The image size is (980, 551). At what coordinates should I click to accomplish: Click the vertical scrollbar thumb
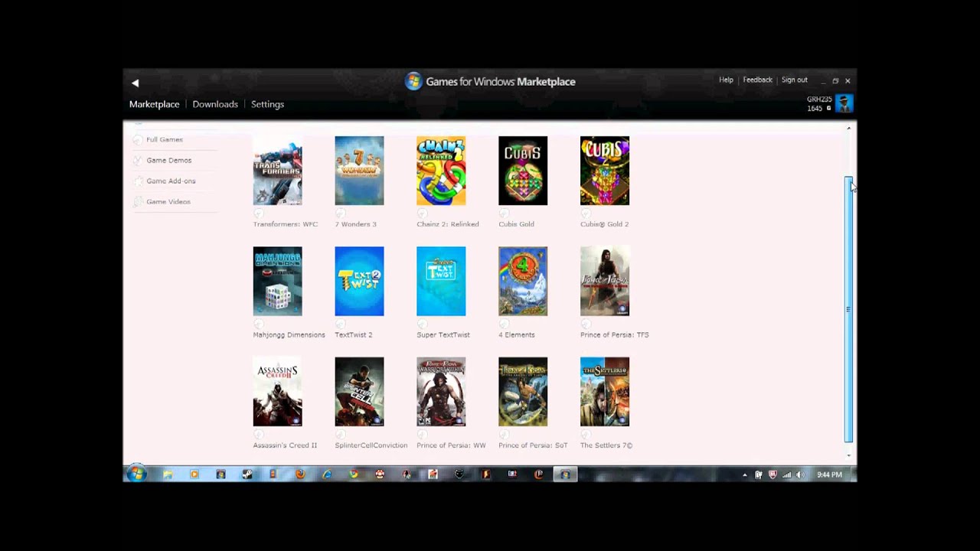click(x=848, y=309)
